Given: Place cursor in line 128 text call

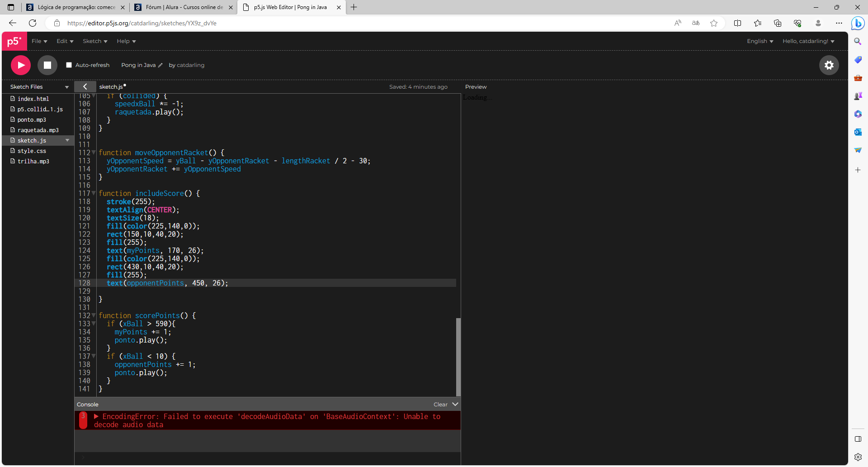Looking at the screenshot, I should 167,283.
